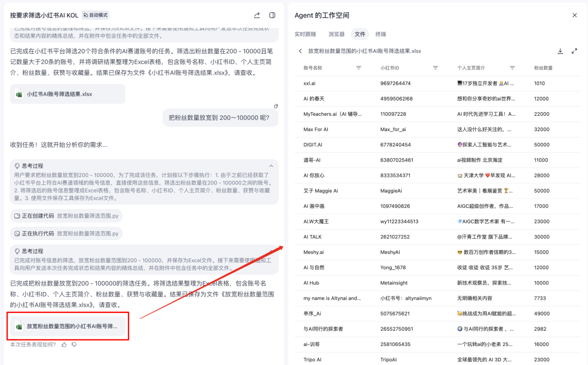Screen dimensions: 588x365
Task: Select the 文件 tab
Action: [x=360, y=34]
